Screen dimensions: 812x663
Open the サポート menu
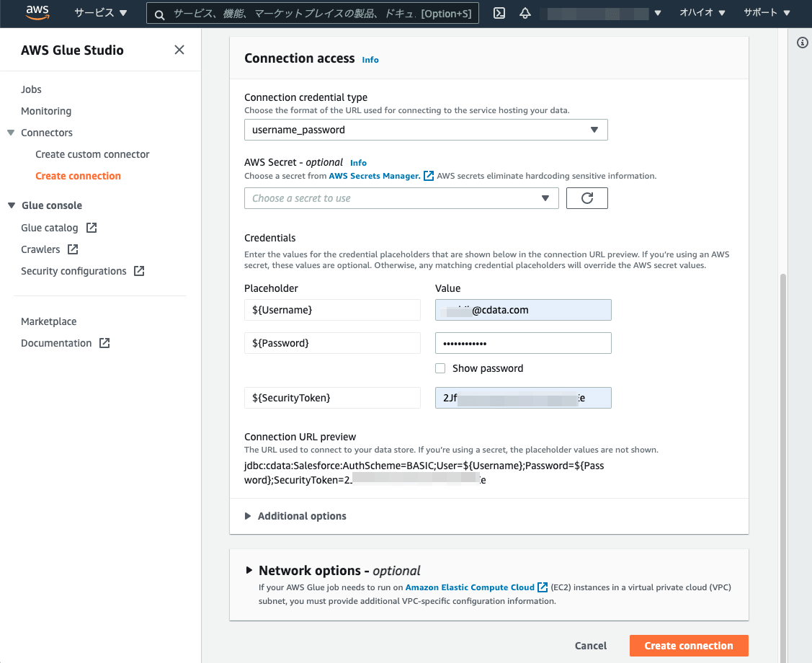coord(767,13)
